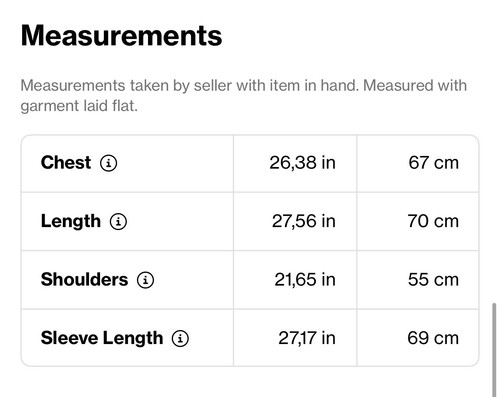Click the Chest row label
500x397 pixels.
(66, 163)
